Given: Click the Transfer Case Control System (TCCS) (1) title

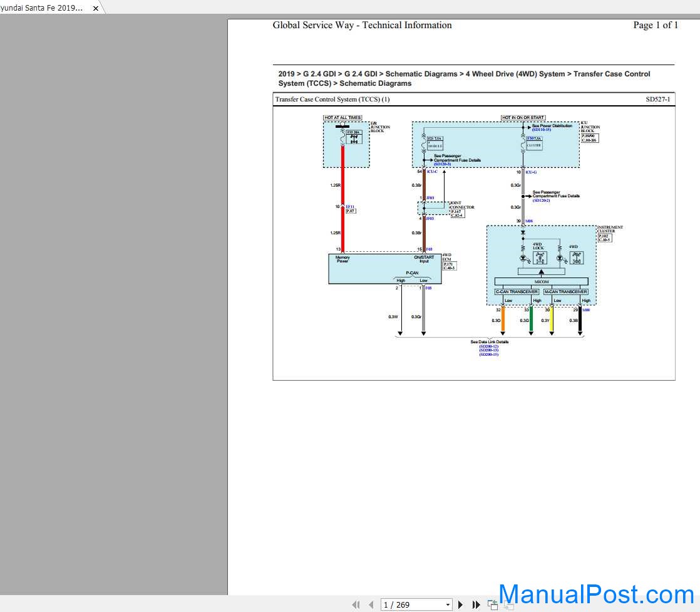Looking at the screenshot, I should 332,99.
